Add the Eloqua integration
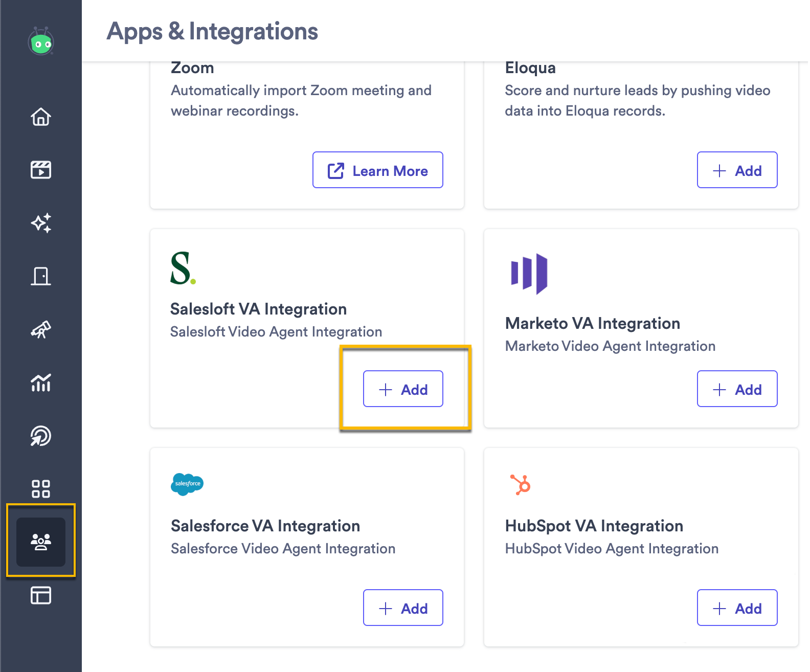The width and height of the screenshot is (810, 672). (737, 170)
